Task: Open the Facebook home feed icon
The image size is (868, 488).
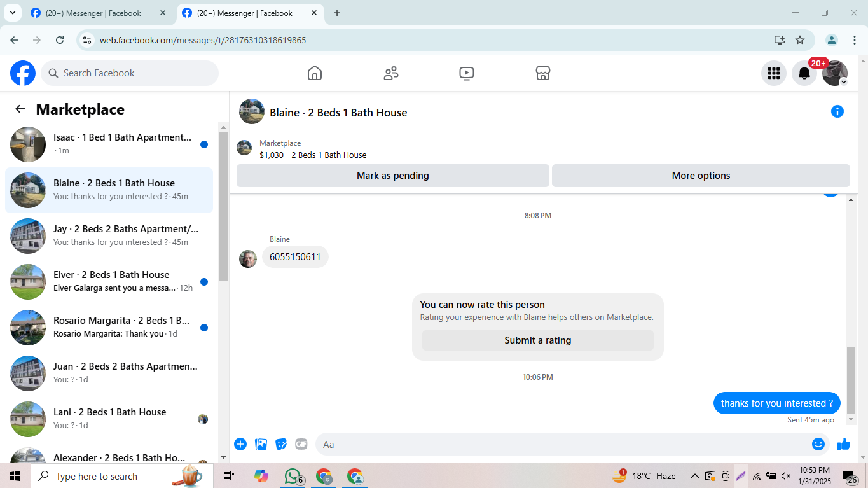Action: point(315,73)
